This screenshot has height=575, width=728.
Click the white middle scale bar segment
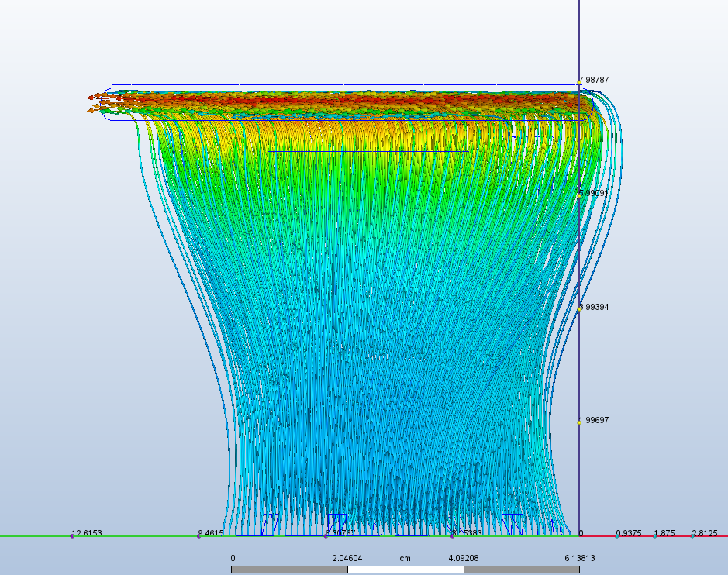click(405, 570)
